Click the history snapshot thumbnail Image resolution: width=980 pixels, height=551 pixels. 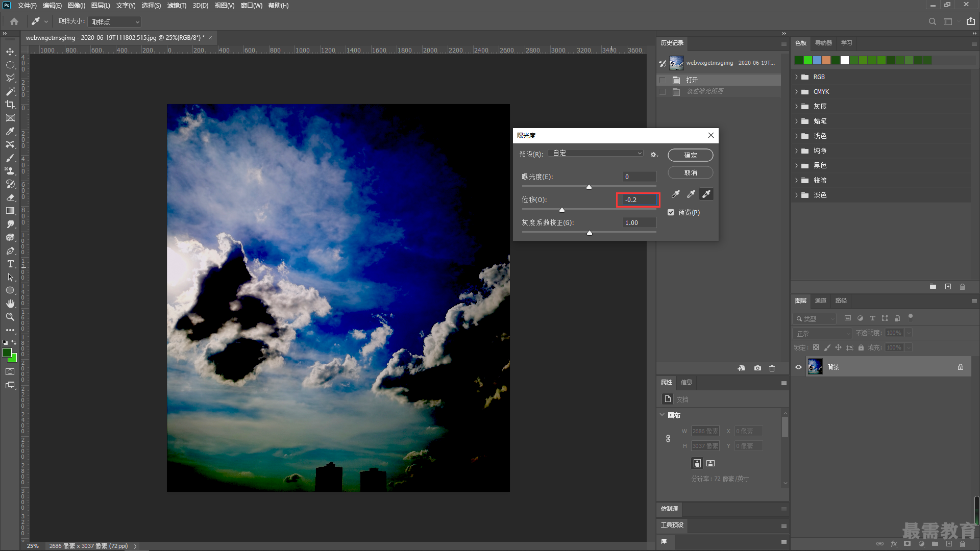tap(676, 63)
